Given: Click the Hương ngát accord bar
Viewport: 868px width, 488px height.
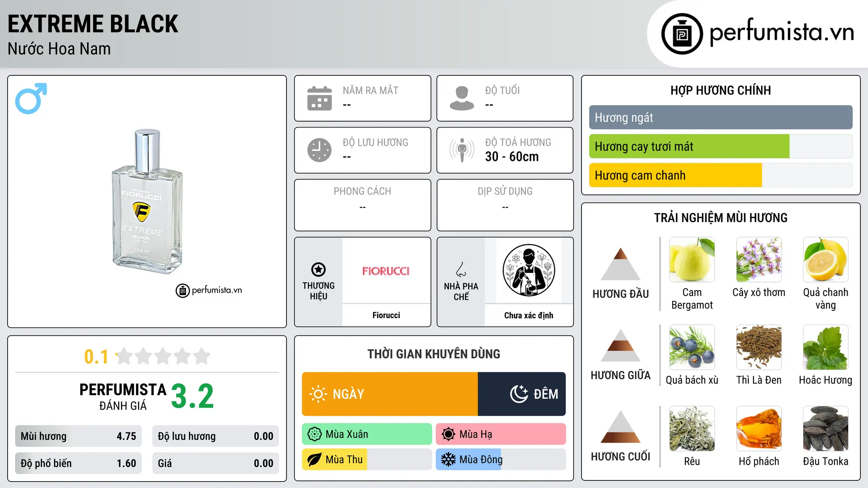Looking at the screenshot, I should (721, 117).
